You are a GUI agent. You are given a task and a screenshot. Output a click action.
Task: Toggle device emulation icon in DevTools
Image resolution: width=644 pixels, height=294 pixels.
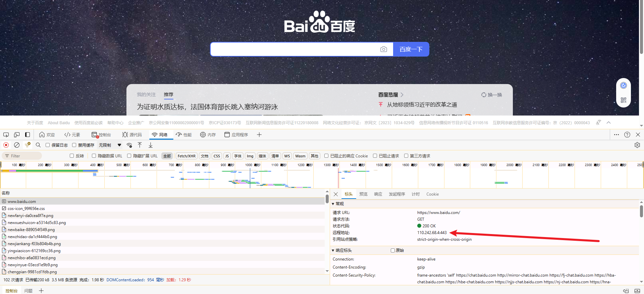pos(17,135)
